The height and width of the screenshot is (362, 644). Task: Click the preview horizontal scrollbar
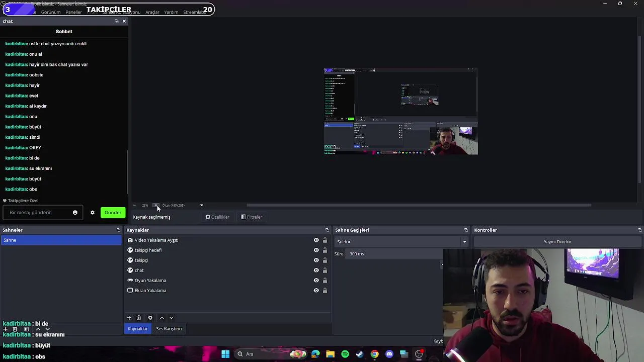(419, 205)
